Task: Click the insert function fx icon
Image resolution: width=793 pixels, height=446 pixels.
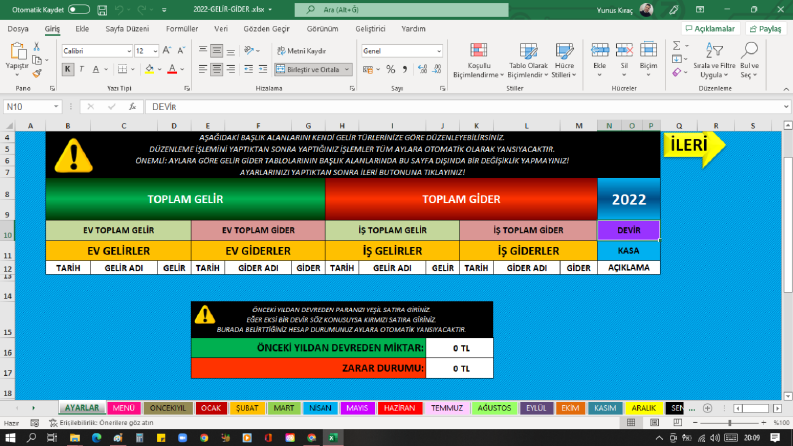Action: (132, 107)
